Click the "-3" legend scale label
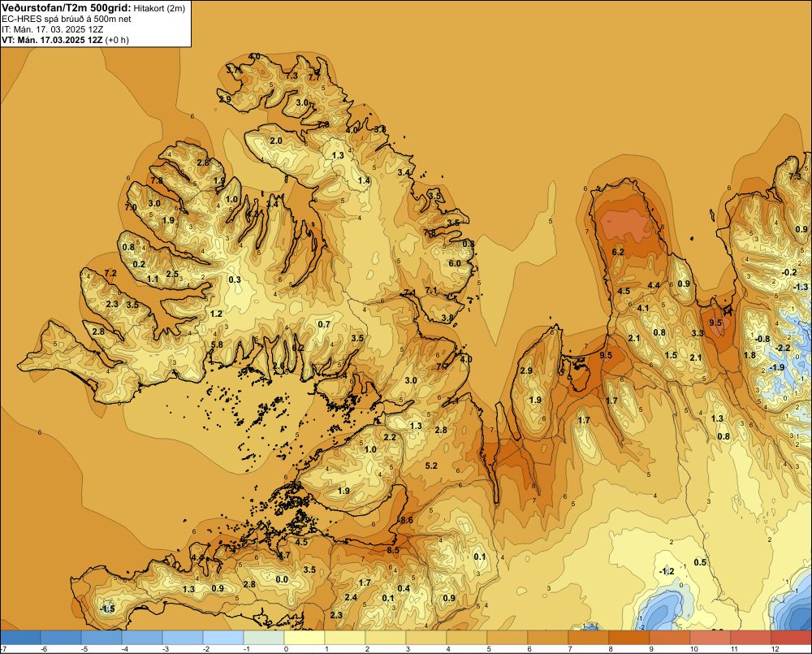The height and width of the screenshot is (654, 812). (165, 649)
